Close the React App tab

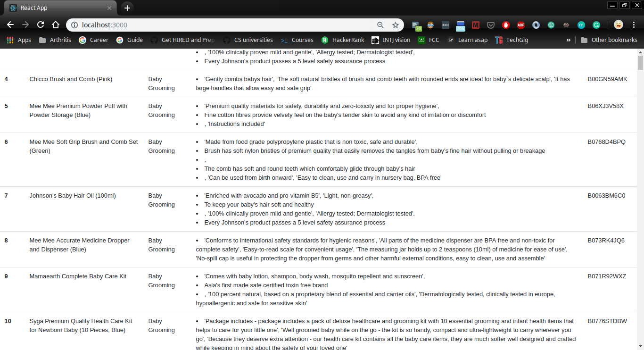click(109, 8)
